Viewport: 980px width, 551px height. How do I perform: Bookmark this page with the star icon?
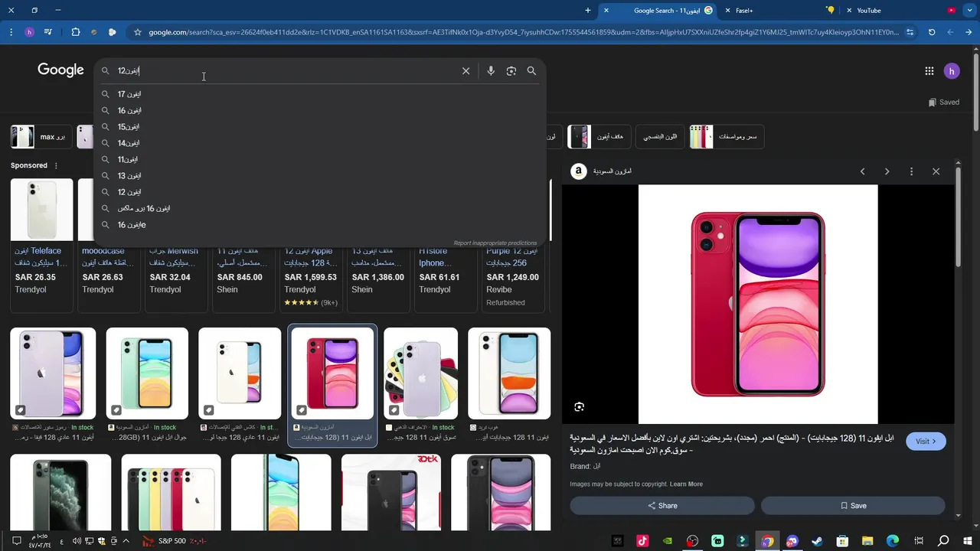[x=138, y=32]
